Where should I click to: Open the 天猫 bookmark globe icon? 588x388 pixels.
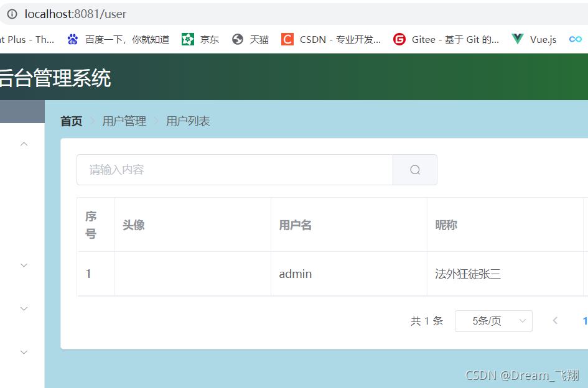[237, 39]
